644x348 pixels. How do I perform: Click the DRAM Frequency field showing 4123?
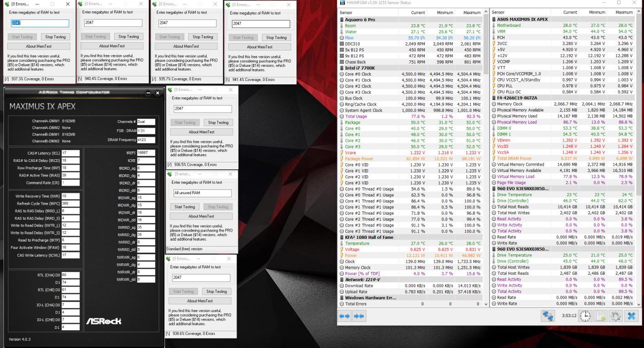[146, 140]
